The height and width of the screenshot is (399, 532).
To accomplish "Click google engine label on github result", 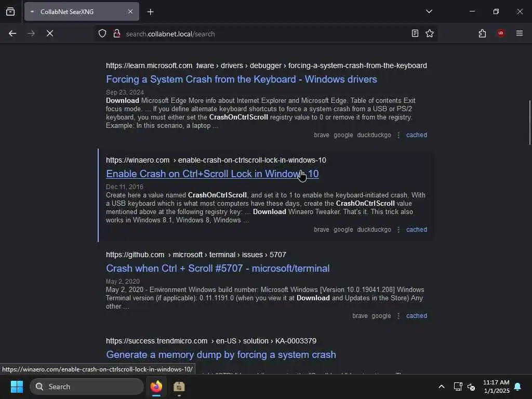I will tap(381, 316).
